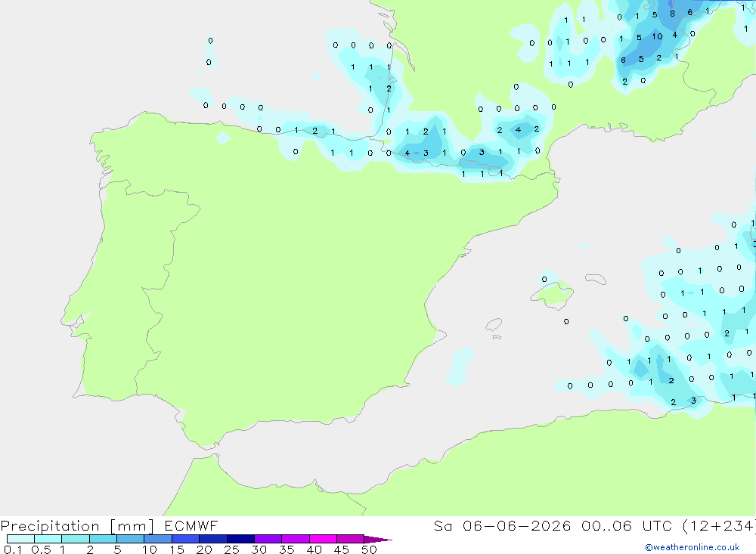Click the legend scale label '0.1'
The width and height of the screenshot is (756, 554).
point(13,549)
